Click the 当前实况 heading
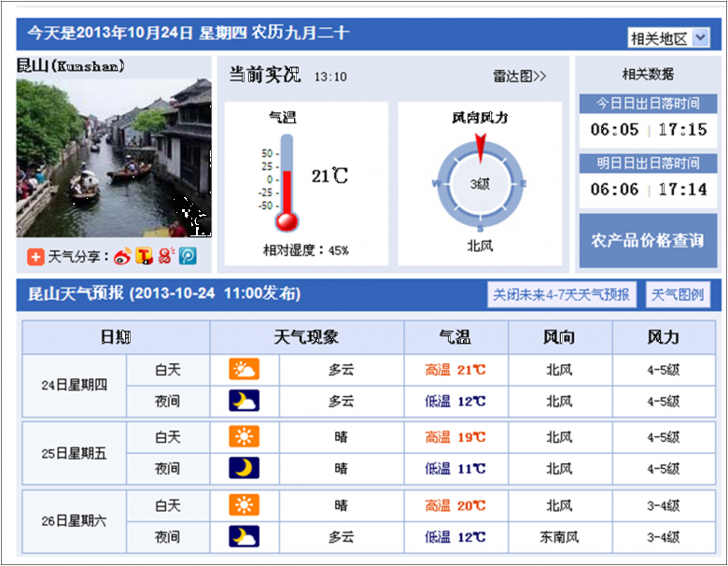728x566 pixels. tap(265, 75)
